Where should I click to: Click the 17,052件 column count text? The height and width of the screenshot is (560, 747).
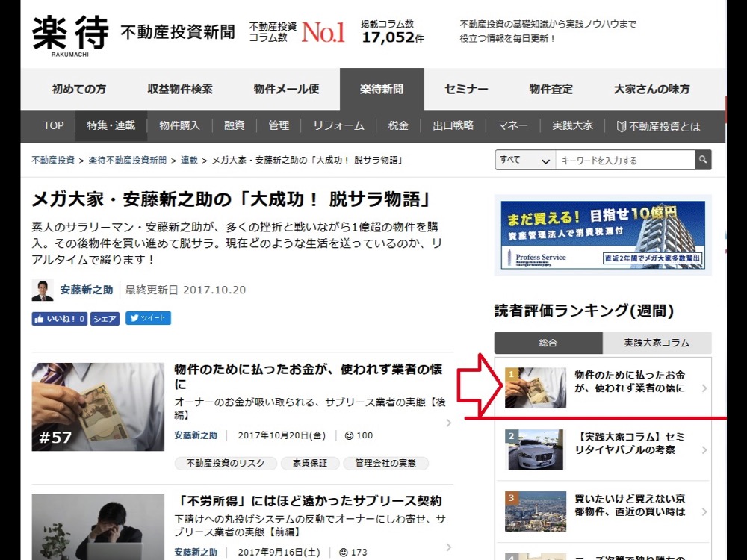pos(393,37)
